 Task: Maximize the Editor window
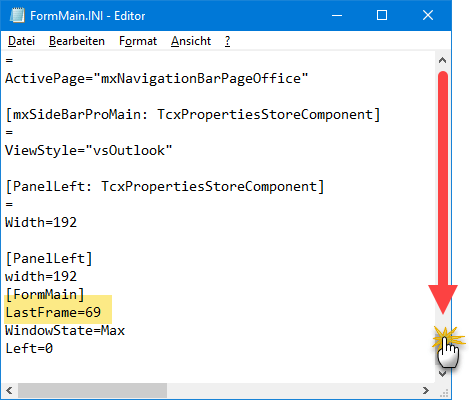tap(382, 15)
